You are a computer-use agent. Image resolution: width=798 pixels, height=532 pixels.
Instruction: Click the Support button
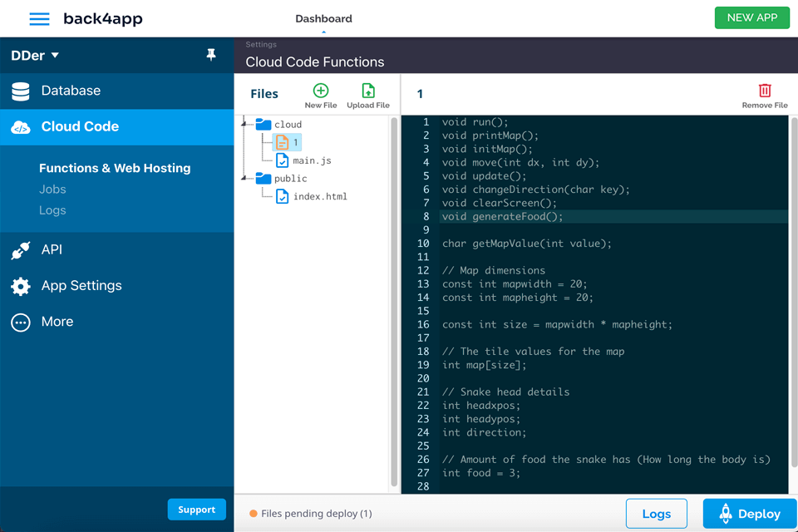point(196,510)
